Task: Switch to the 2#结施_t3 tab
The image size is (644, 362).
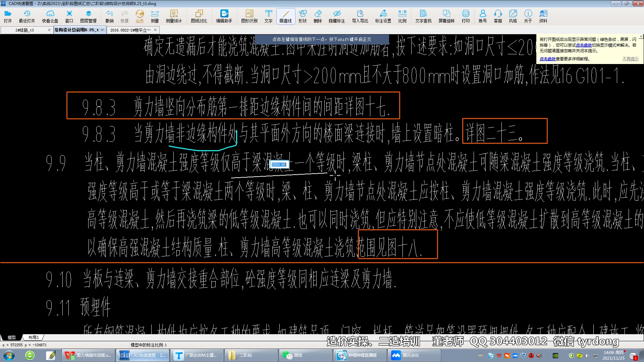Action: (24, 30)
